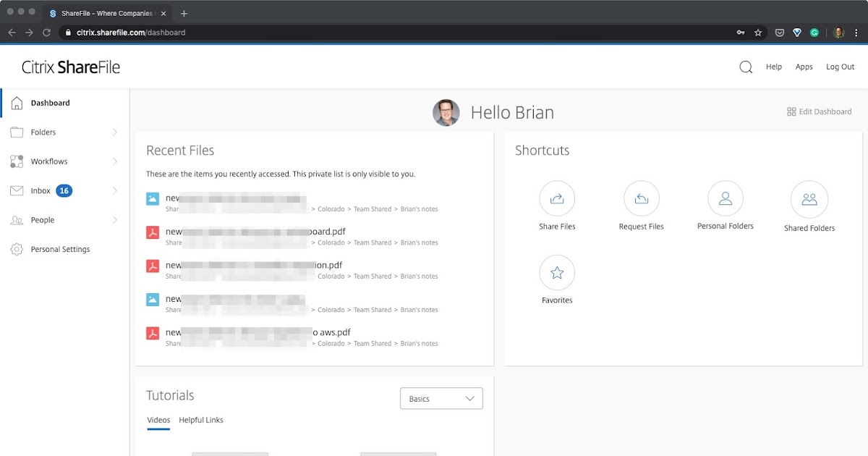
Task: Click Brian's profile avatar picture
Action: [446, 112]
